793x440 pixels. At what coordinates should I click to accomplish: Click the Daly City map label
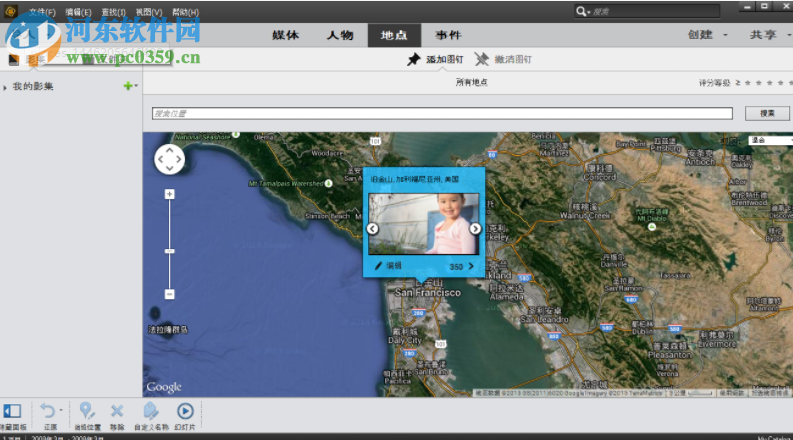tap(405, 340)
